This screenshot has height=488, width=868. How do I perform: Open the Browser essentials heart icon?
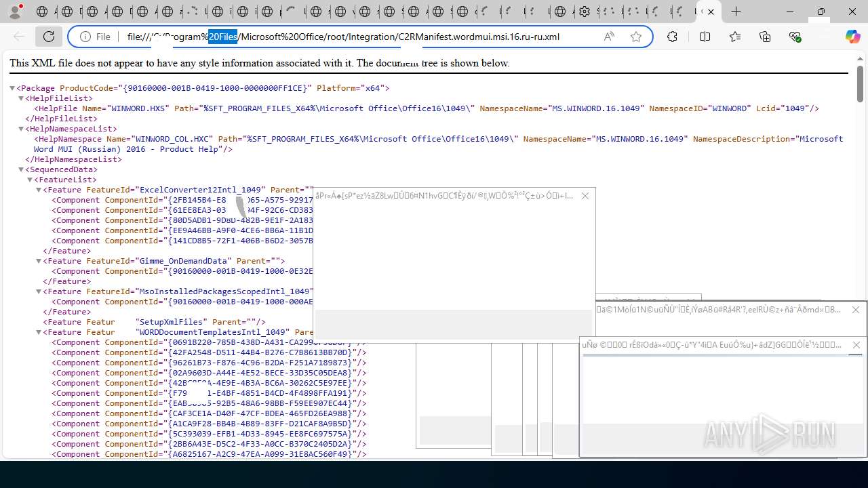click(x=795, y=37)
